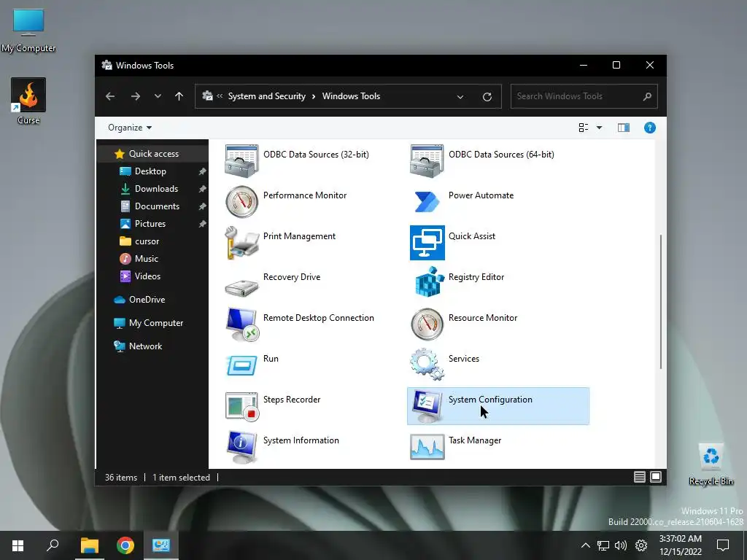Select the Services gears icon
Screen dimensions: 747x560
[x=427, y=365]
